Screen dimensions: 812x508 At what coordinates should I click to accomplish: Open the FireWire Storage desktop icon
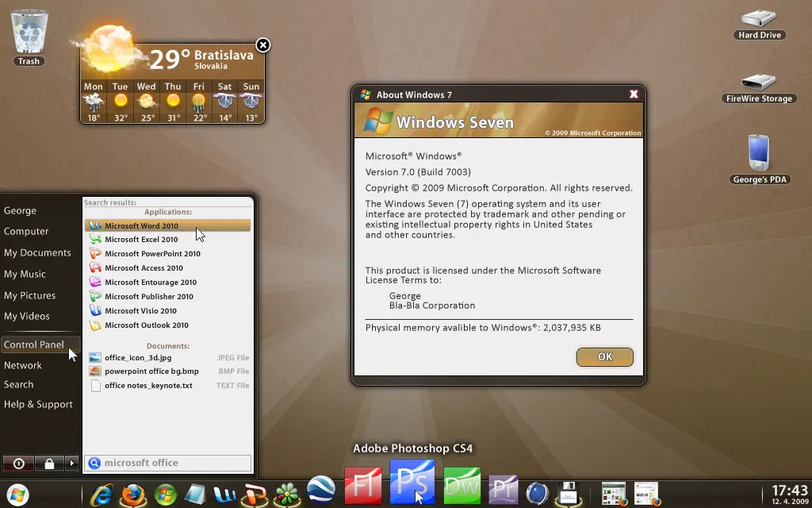click(x=759, y=89)
